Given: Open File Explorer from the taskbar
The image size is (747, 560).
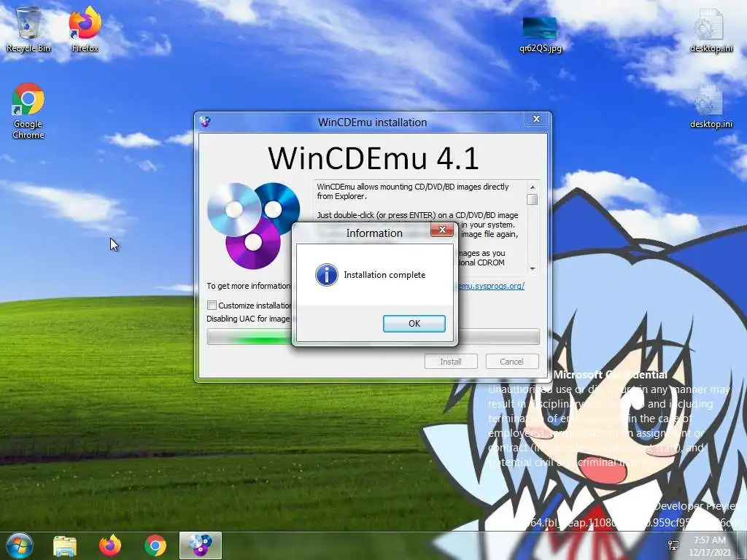Looking at the screenshot, I should pos(65,545).
